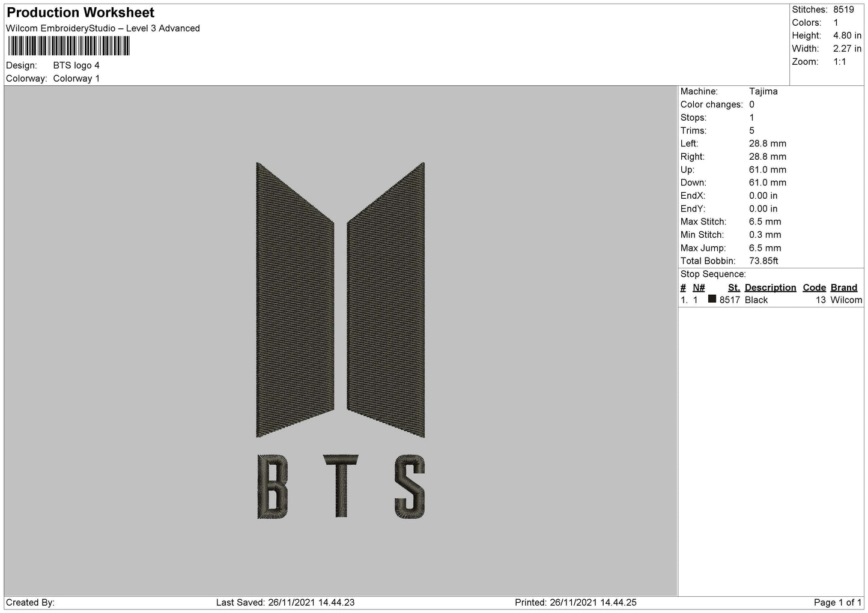This screenshot has width=868, height=613.
Task: Click the Stitches value 8519
Action: [x=843, y=10]
